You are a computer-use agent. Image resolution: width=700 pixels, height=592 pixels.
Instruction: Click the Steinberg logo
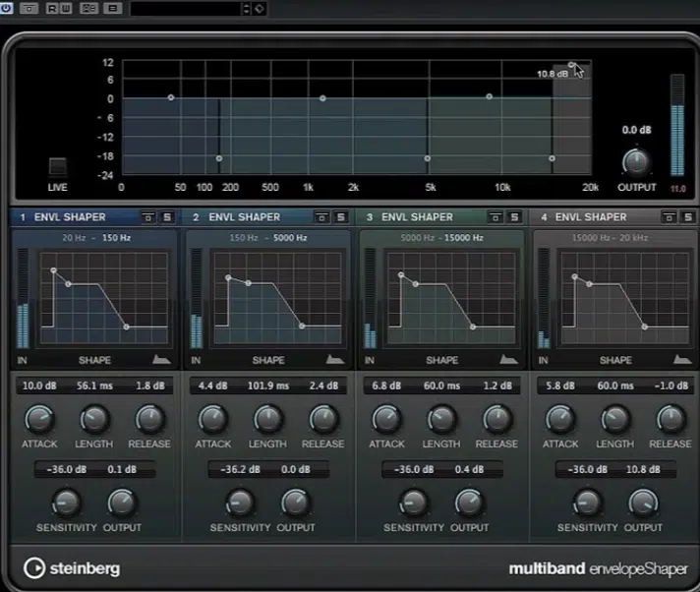tap(72, 568)
